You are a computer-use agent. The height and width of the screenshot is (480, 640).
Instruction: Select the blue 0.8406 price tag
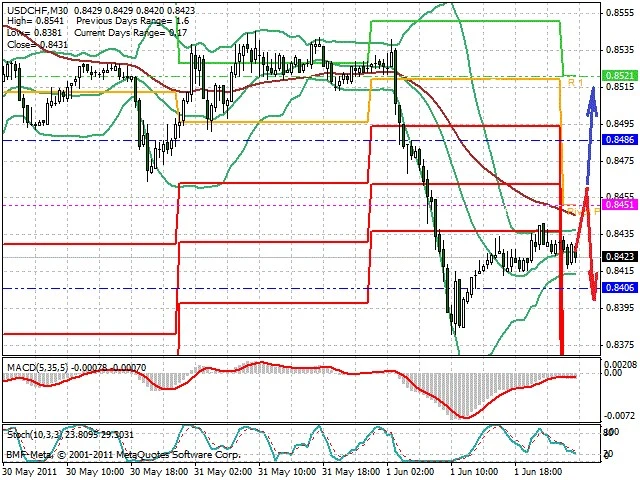click(x=620, y=288)
